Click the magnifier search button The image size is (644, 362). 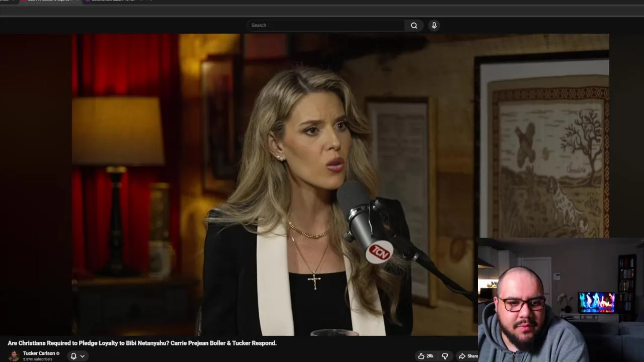tap(414, 26)
